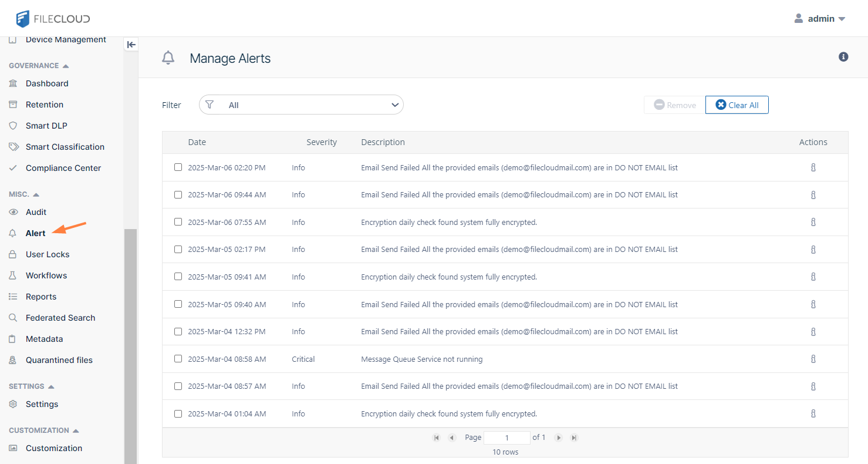Open action icon for 2025-Mar-06 02:20 PM alert
868x464 pixels.
[813, 167]
